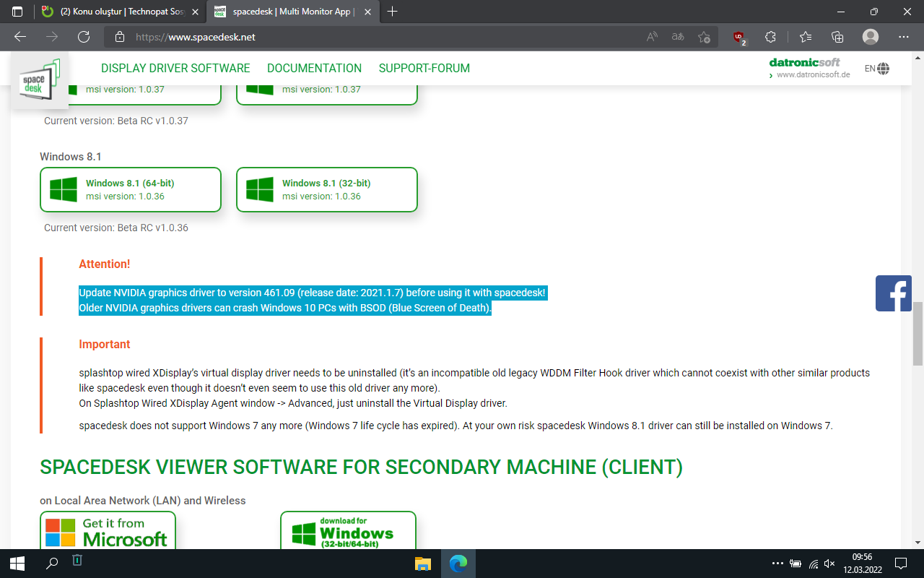Viewport: 924px width, 578px height.
Task: Open the battery status icon
Action: [x=796, y=564]
